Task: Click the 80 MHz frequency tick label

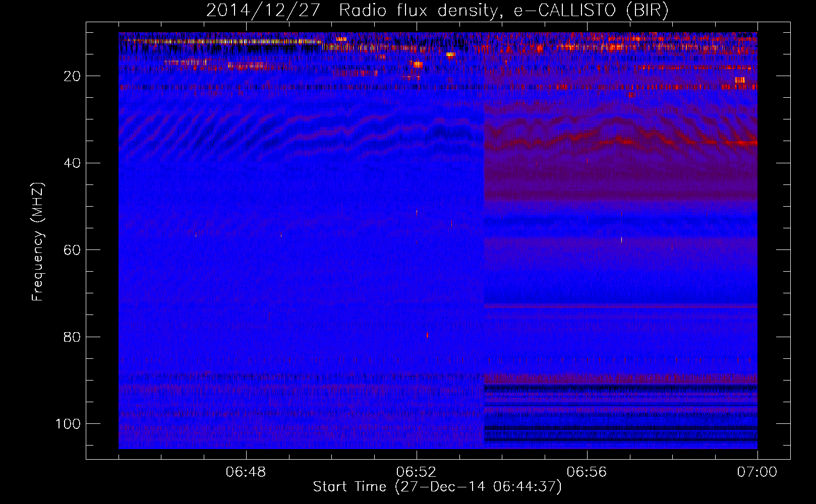Action: pos(72,337)
